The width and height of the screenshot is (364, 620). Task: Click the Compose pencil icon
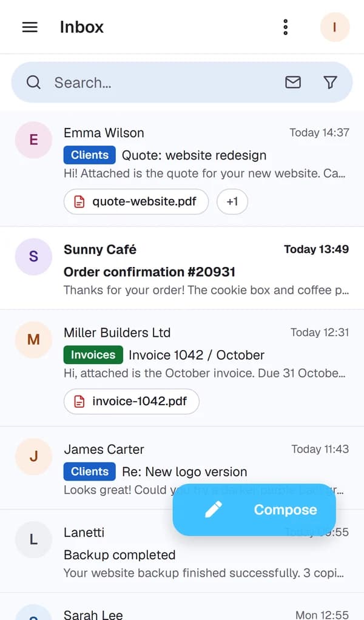(214, 510)
